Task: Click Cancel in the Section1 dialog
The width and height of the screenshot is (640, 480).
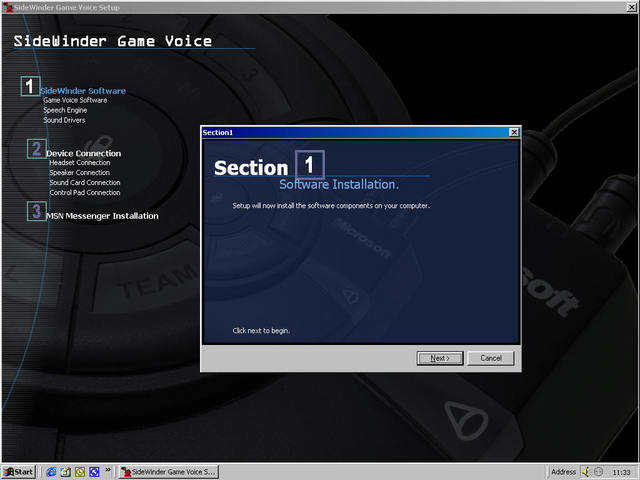Action: pos(491,358)
